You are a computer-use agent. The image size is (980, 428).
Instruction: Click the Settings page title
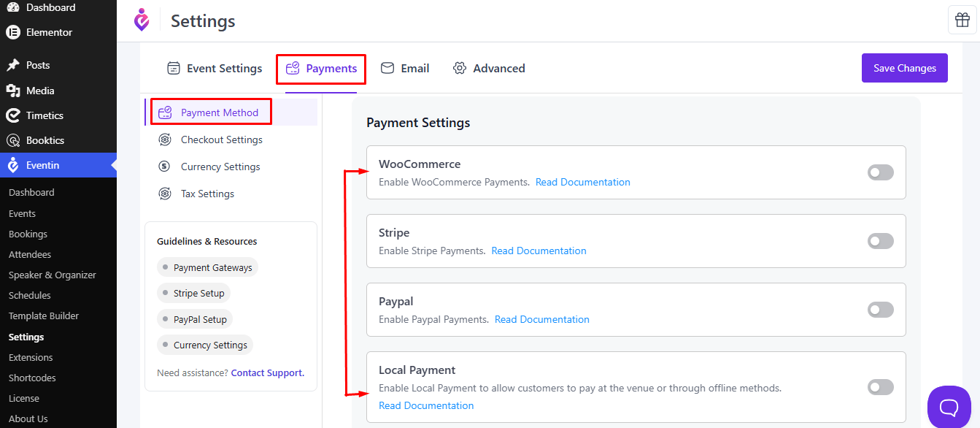coord(203,21)
